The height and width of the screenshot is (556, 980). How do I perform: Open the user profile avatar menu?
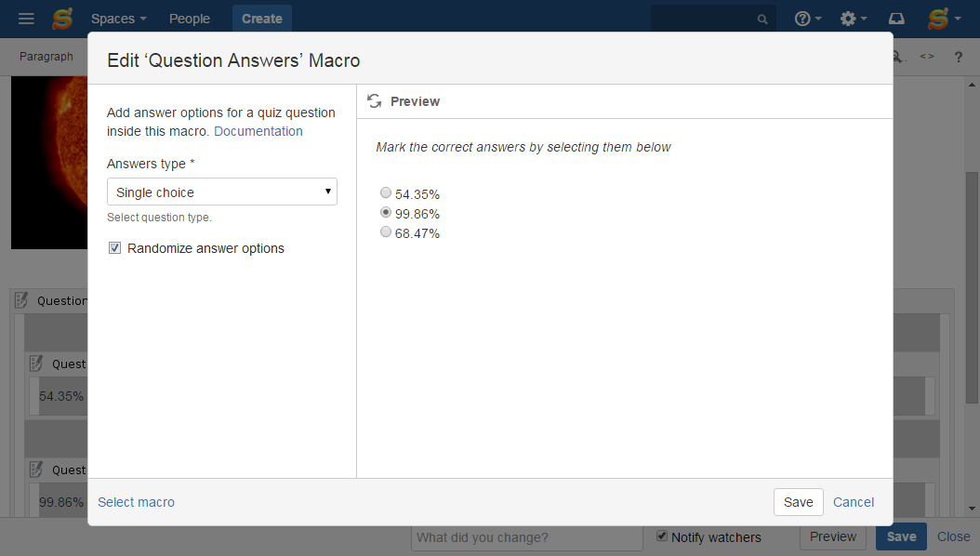pos(944,19)
